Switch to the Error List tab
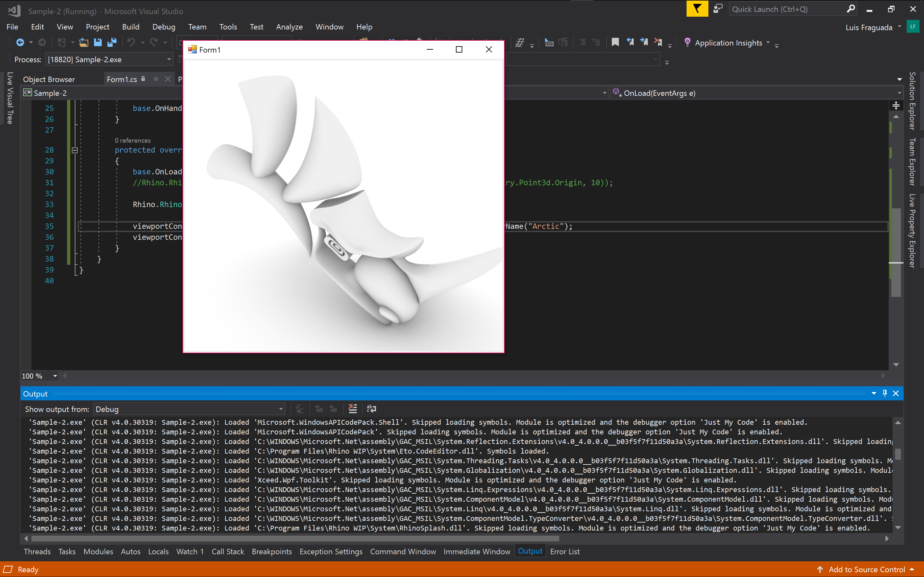The width and height of the screenshot is (924, 577). point(564,551)
